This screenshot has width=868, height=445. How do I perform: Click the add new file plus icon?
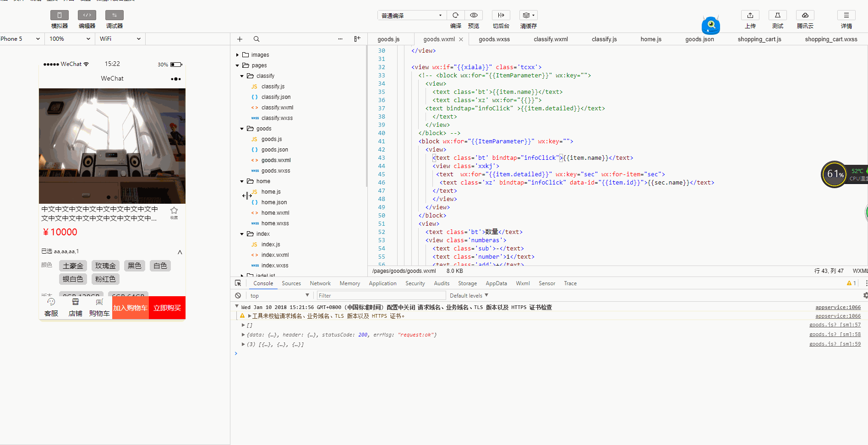[240, 39]
